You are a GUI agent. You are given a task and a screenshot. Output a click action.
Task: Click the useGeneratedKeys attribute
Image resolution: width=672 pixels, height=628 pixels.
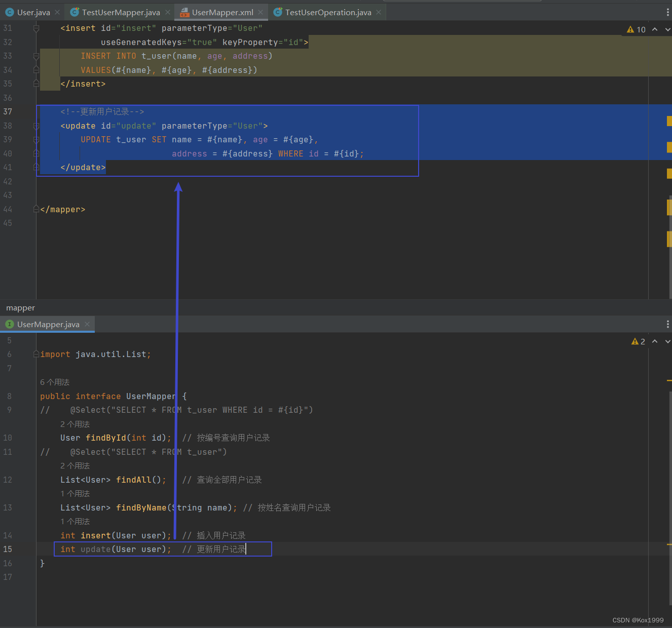point(141,43)
